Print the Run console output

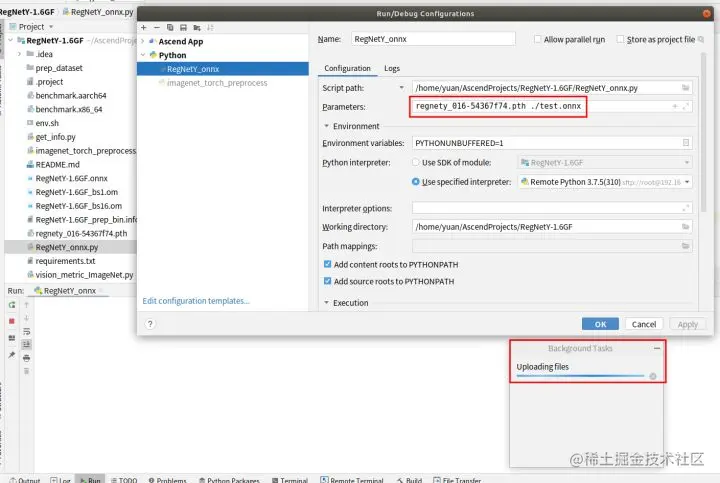click(27, 358)
